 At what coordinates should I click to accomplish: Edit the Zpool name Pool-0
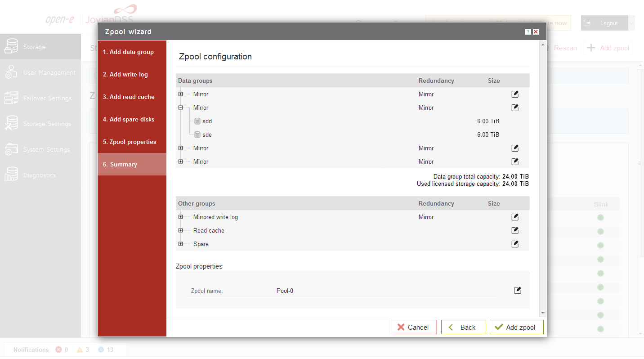click(x=518, y=290)
